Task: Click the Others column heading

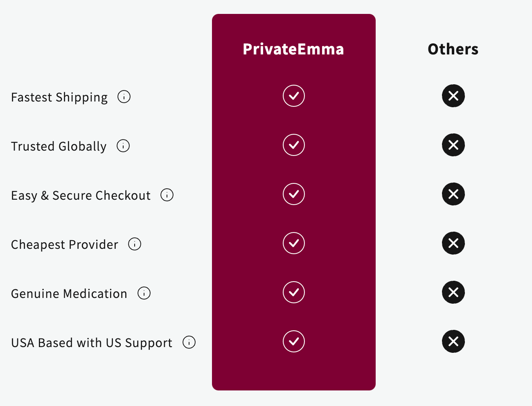Action: (x=453, y=49)
